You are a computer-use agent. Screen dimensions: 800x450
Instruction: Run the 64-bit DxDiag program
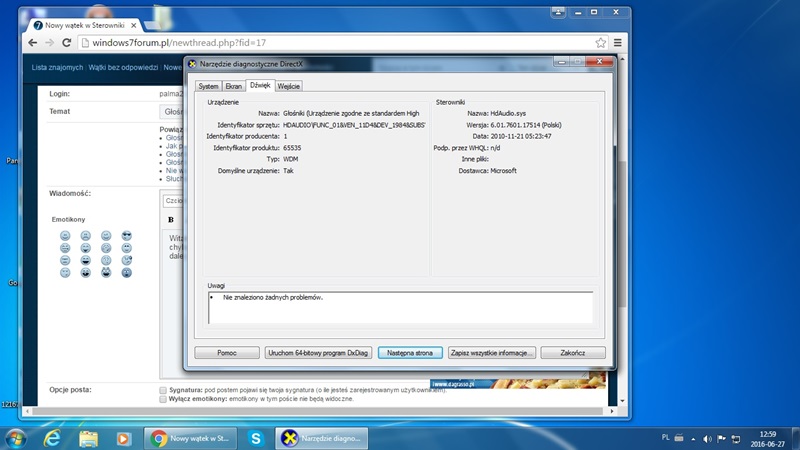(318, 353)
